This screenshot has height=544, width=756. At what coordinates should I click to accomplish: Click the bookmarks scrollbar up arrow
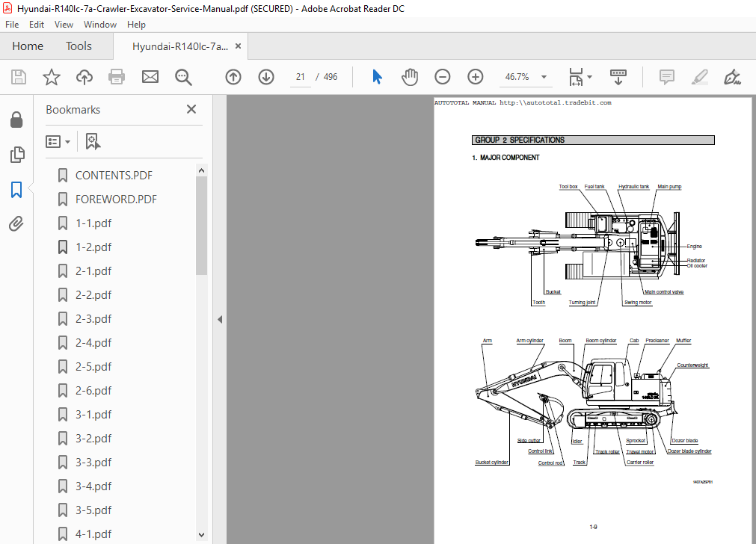point(202,170)
